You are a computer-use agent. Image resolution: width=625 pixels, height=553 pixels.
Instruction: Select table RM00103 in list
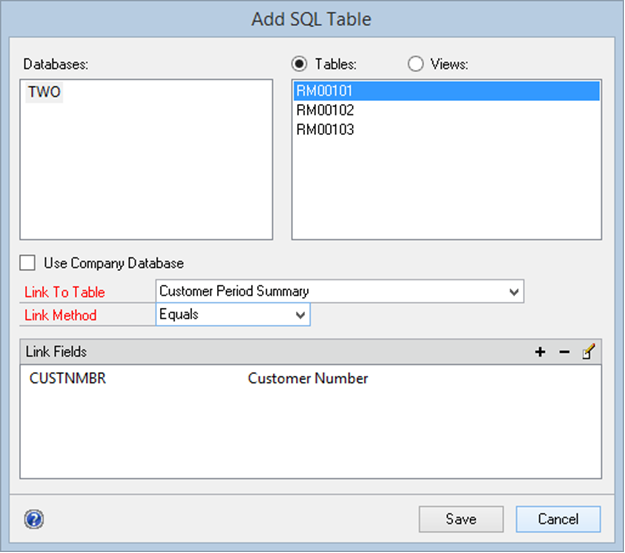point(446,130)
